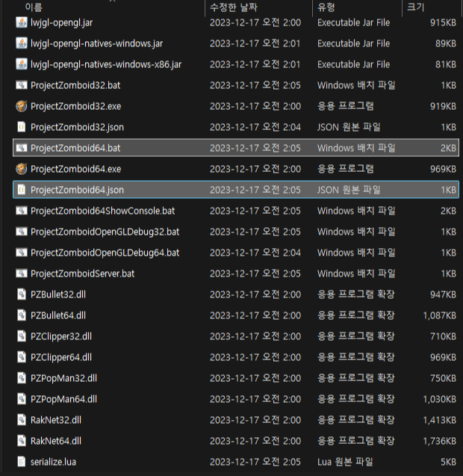
Task: Click the PZBullet64.dll file icon
Action: (x=22, y=315)
